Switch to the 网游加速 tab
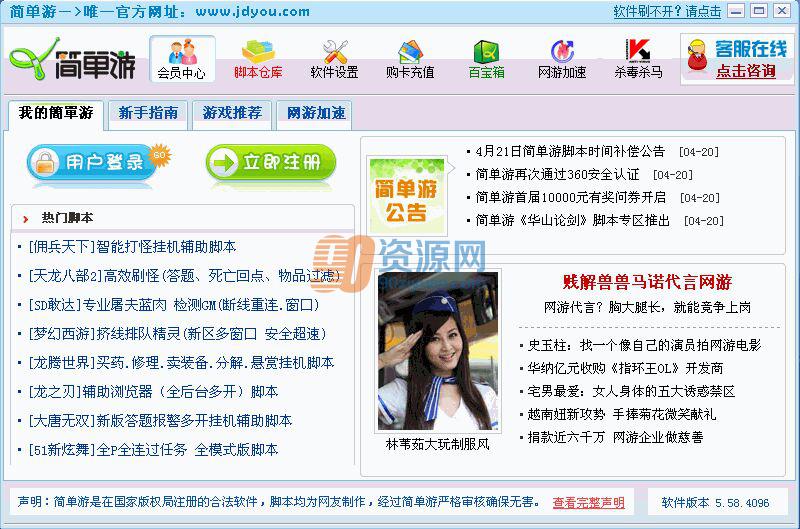 (x=316, y=113)
